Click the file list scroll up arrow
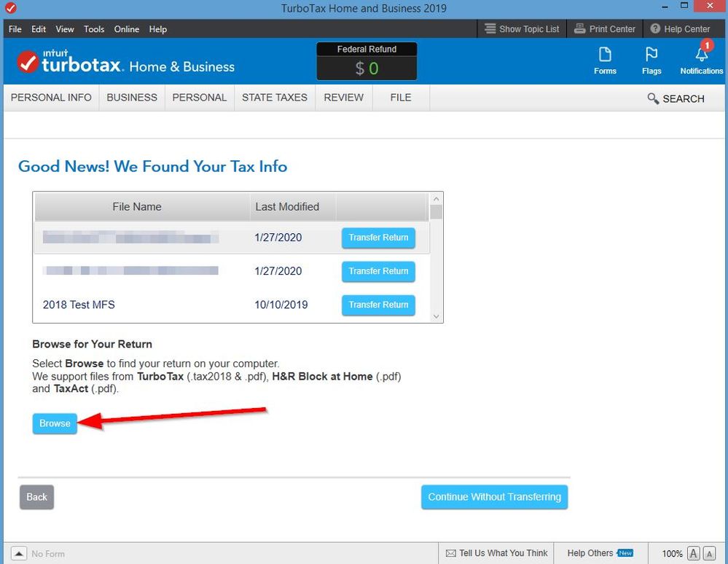The image size is (728, 564). tap(436, 199)
